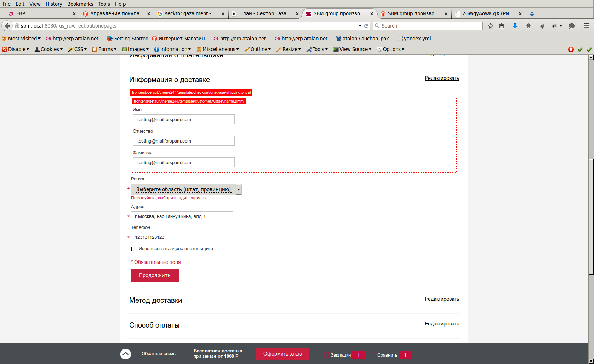Expand the Resize developer menu

point(289,49)
